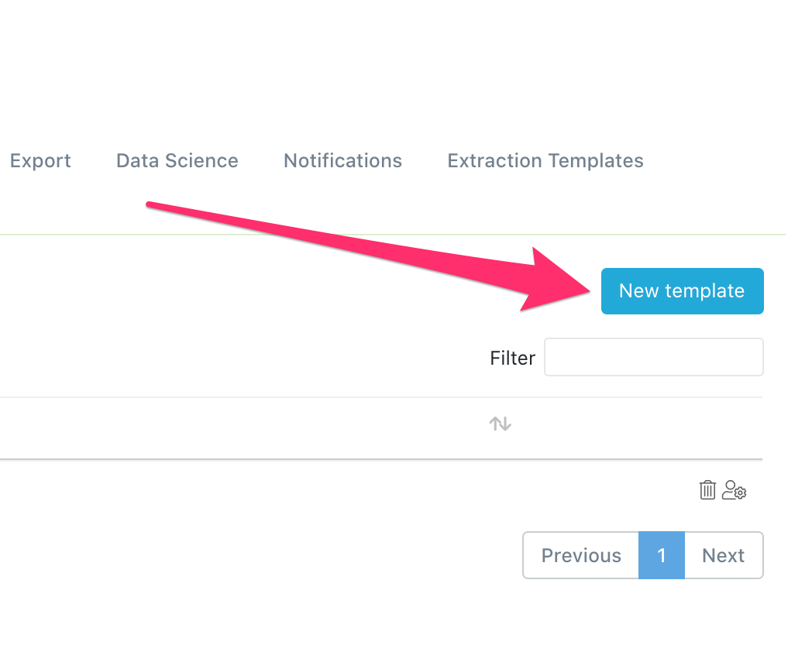Open the Data Science tab
This screenshot has height=652, width=812.
coord(177,161)
